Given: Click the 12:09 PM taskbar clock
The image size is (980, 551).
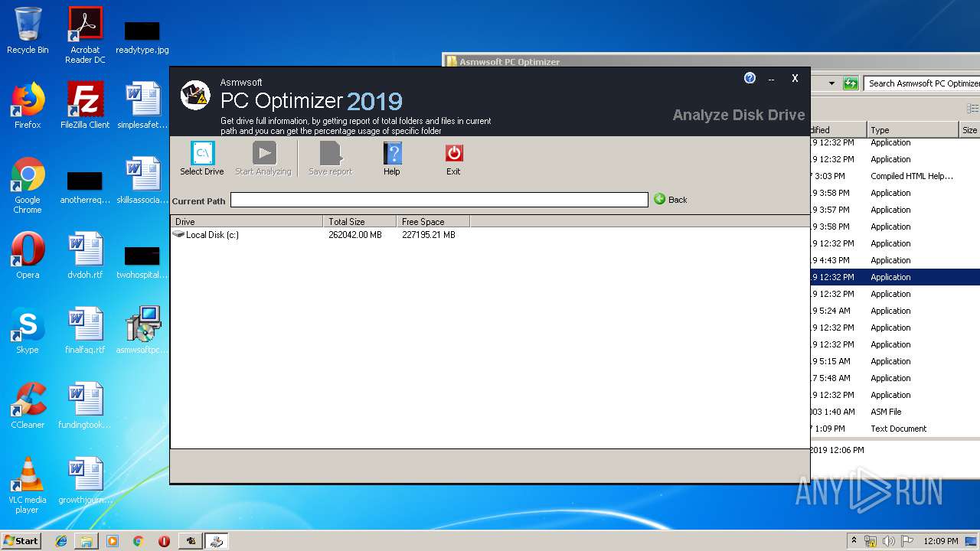Looking at the screenshot, I should pyautogui.click(x=941, y=541).
